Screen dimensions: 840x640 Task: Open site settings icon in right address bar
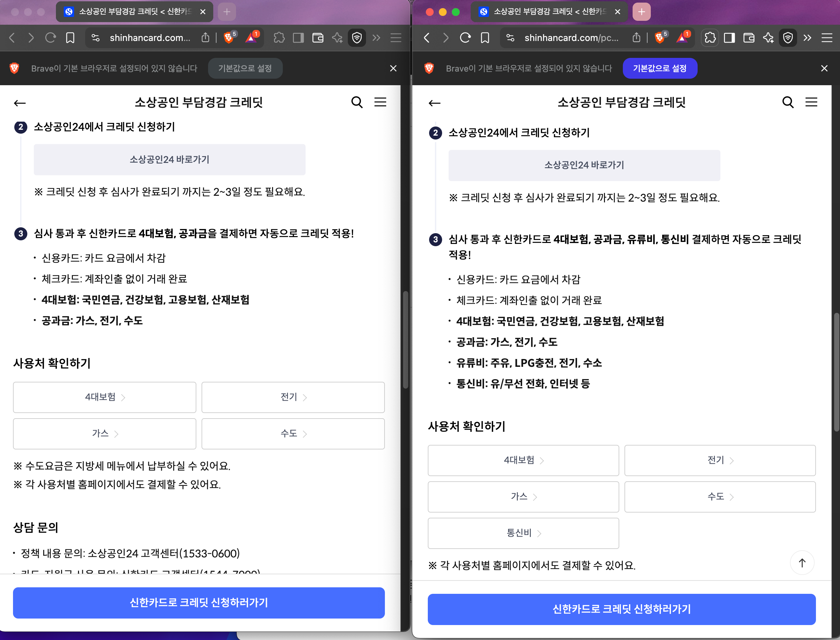[x=510, y=38]
